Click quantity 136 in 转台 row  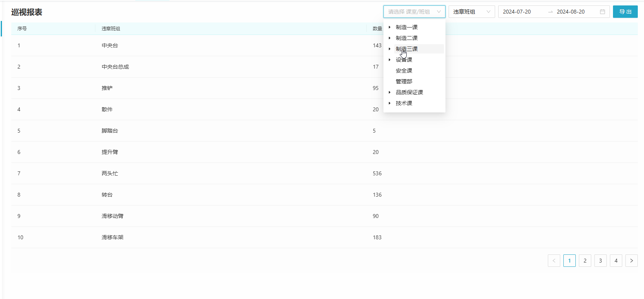coord(377,195)
